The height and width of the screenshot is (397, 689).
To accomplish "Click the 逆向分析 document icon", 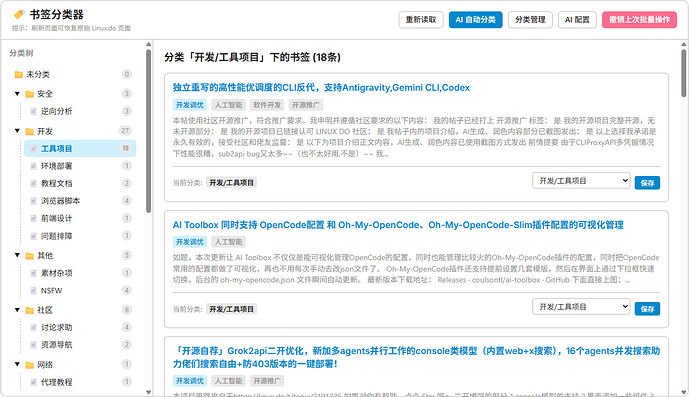I will click(x=33, y=111).
